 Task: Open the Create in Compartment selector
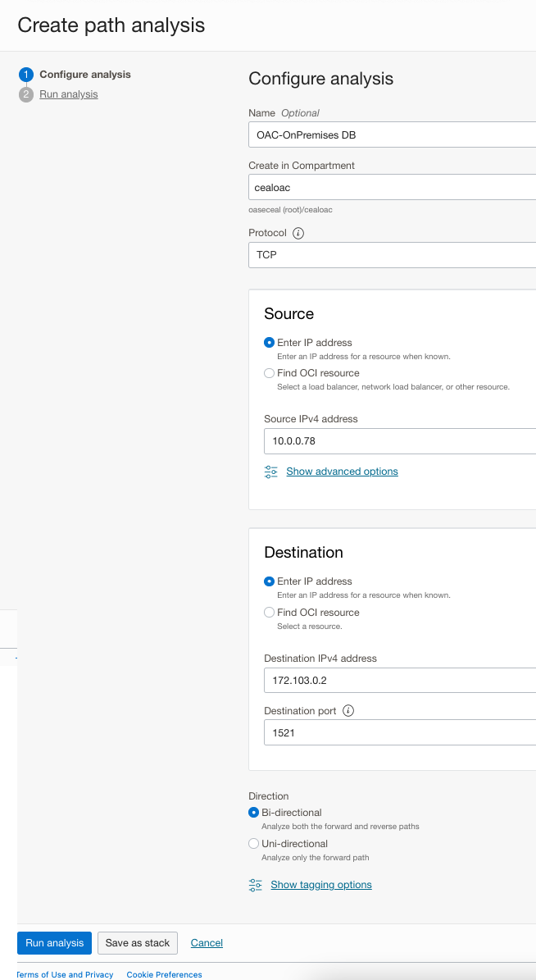392,187
